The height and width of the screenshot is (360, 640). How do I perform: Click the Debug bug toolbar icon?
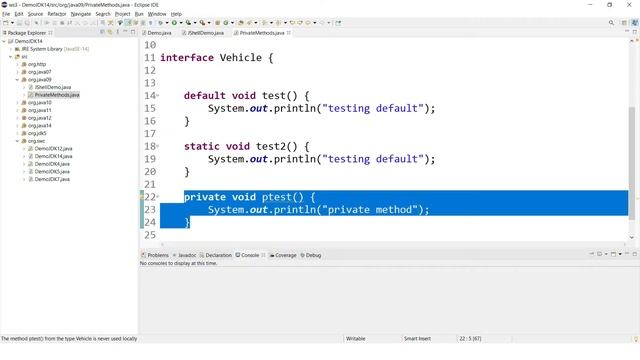coord(160,23)
